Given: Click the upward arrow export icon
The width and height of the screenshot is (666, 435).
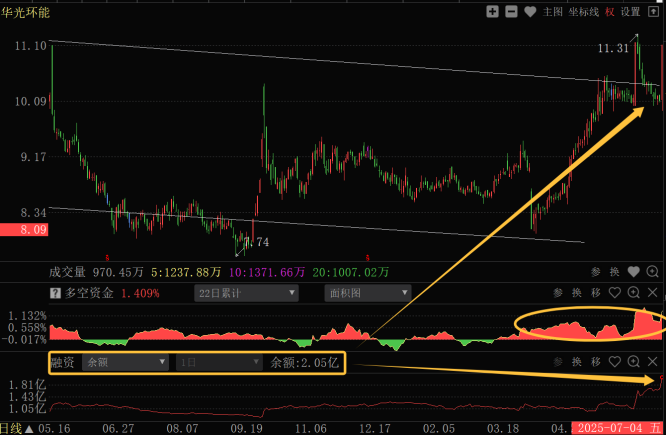Looking at the screenshot, I should pos(653,12).
